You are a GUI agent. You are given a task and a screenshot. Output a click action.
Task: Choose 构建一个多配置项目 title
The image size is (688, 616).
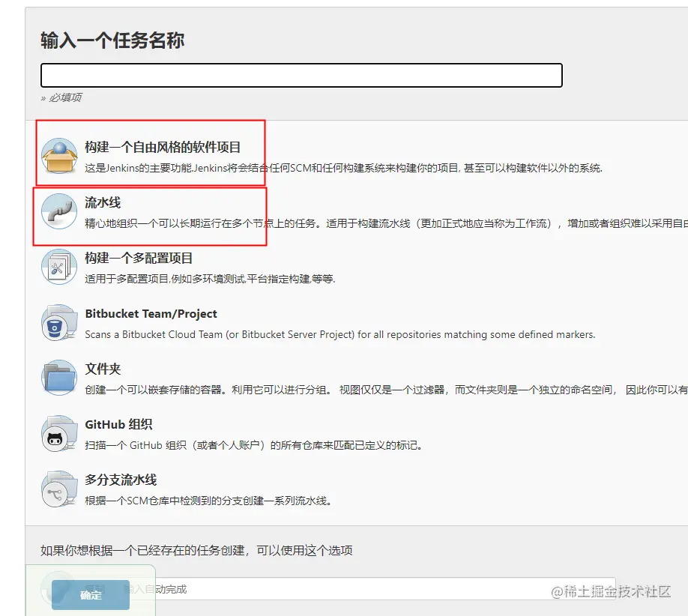[x=139, y=258]
